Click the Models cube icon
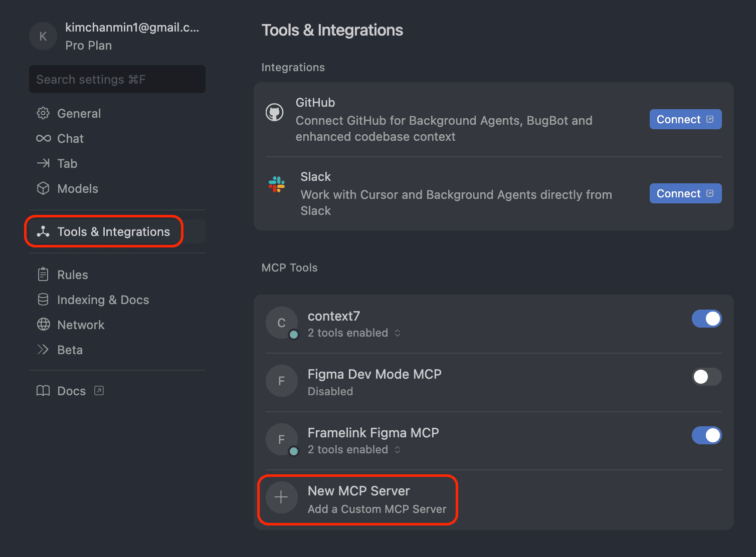The height and width of the screenshot is (557, 756). (x=43, y=188)
